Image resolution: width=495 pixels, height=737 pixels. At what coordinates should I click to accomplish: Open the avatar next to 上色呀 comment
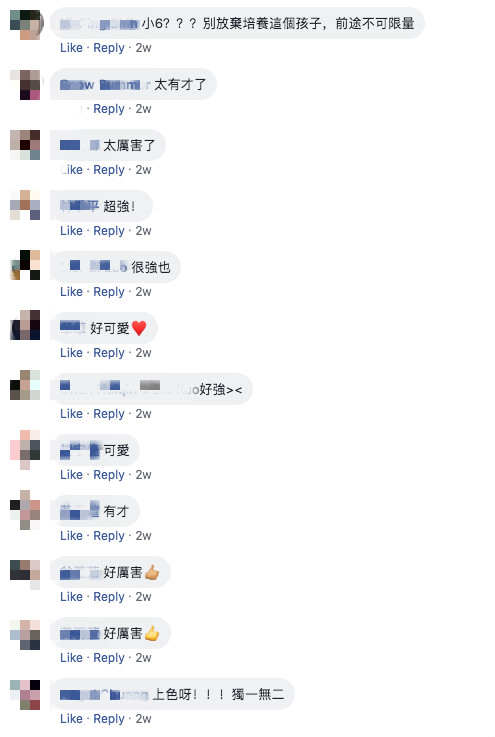tap(25, 695)
